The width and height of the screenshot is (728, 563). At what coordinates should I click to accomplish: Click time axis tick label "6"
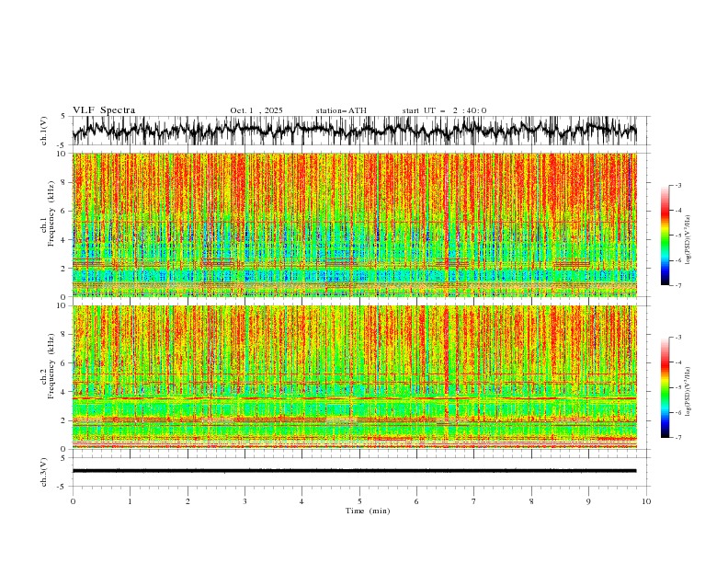pyautogui.click(x=416, y=501)
